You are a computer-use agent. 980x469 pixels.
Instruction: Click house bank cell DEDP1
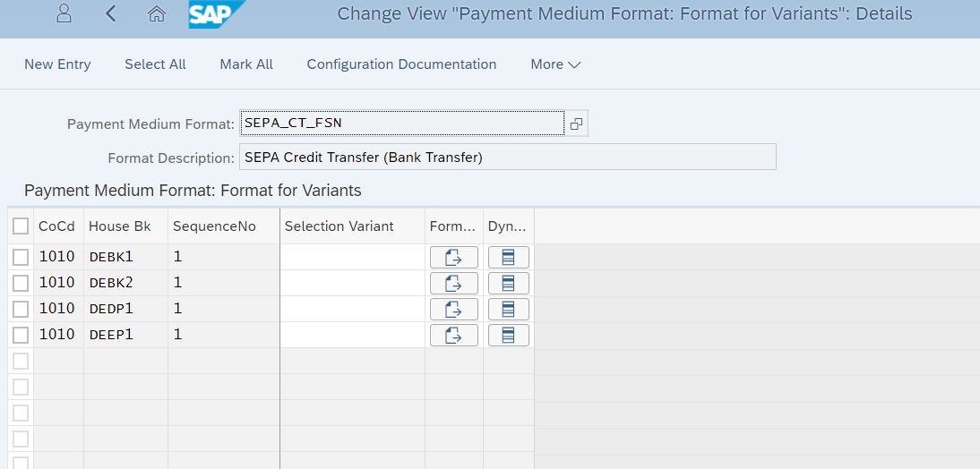(125, 309)
